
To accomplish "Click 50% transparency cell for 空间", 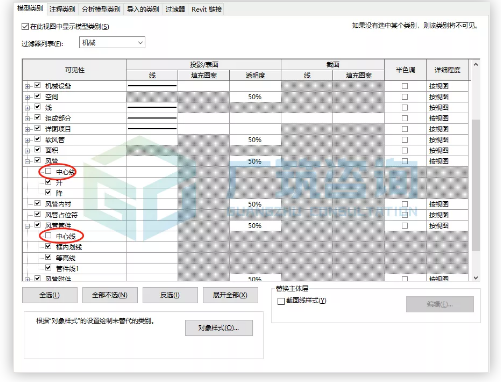I will tap(255, 97).
